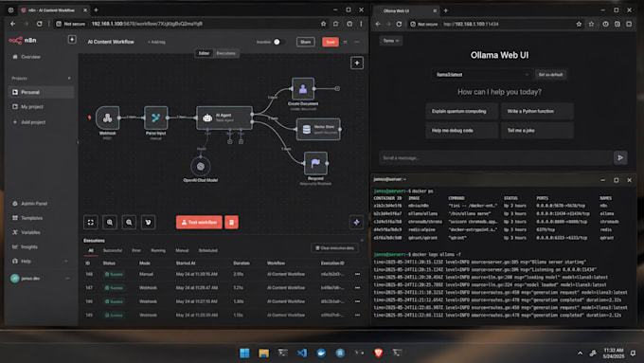Send the message with the arrow icon
The image size is (644, 363).
(620, 158)
